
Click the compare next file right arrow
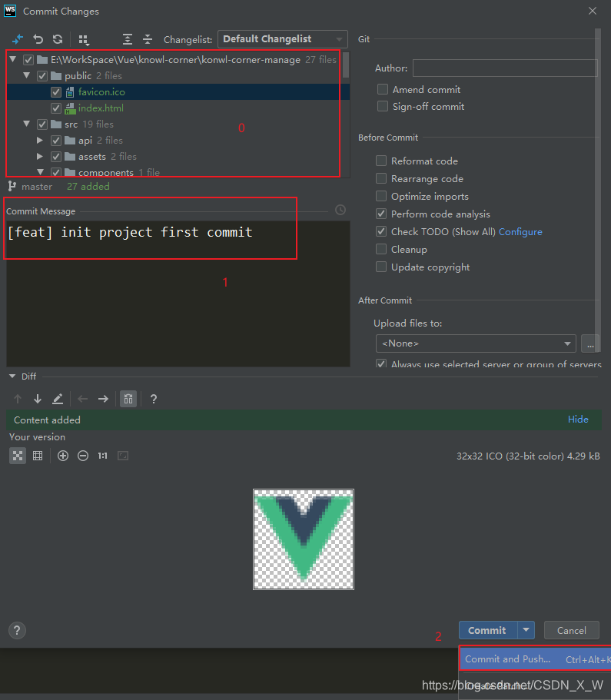click(x=103, y=399)
